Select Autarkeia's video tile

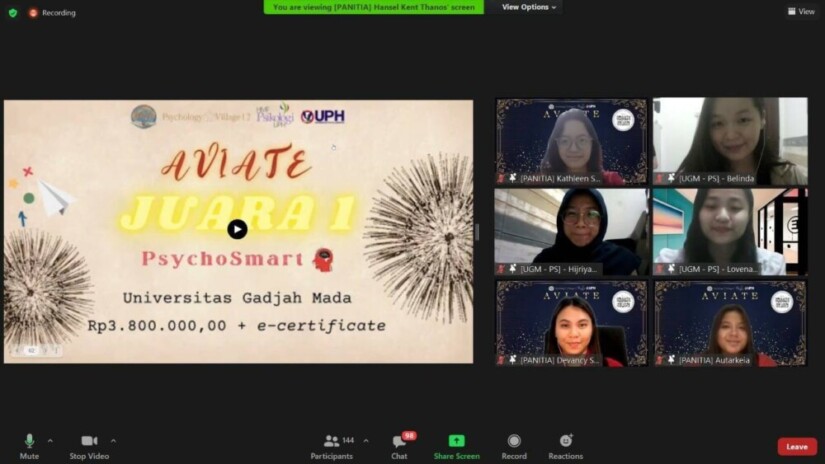730,323
